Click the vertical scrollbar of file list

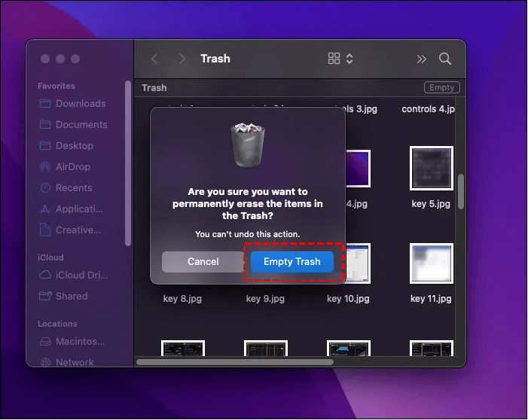point(461,192)
